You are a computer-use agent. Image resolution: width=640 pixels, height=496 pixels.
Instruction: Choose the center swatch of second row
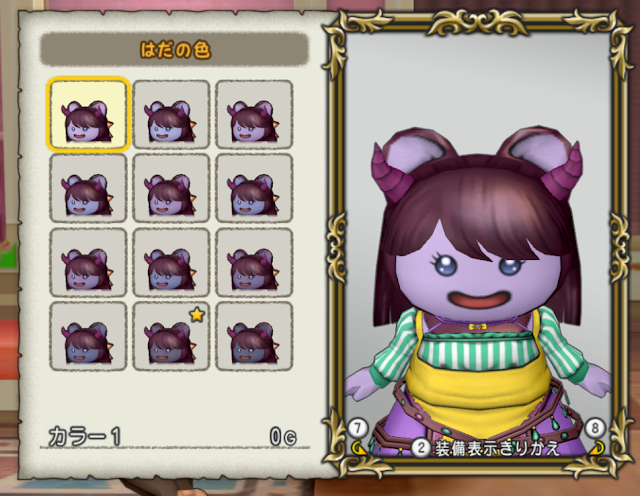[171, 188]
